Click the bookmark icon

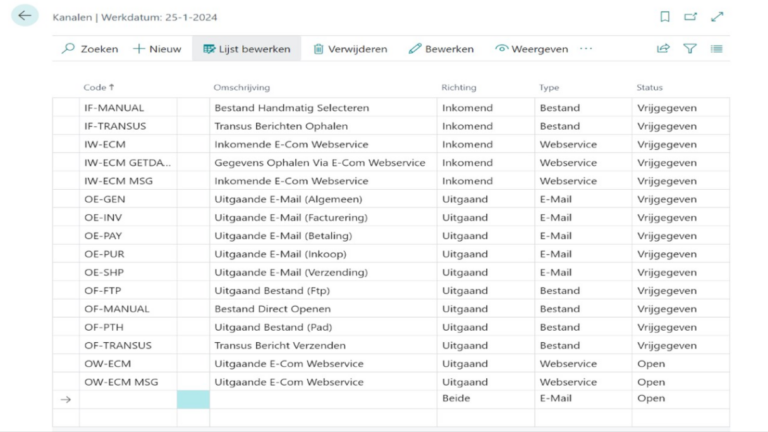click(665, 17)
